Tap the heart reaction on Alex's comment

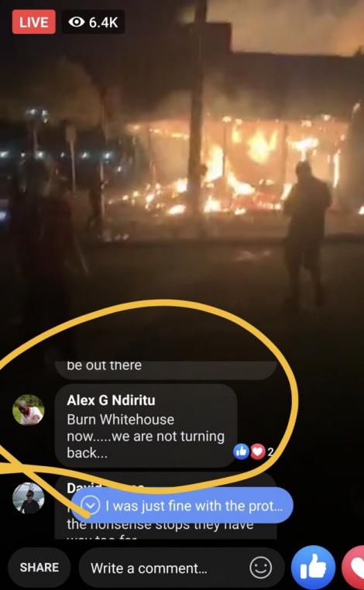pos(258,451)
